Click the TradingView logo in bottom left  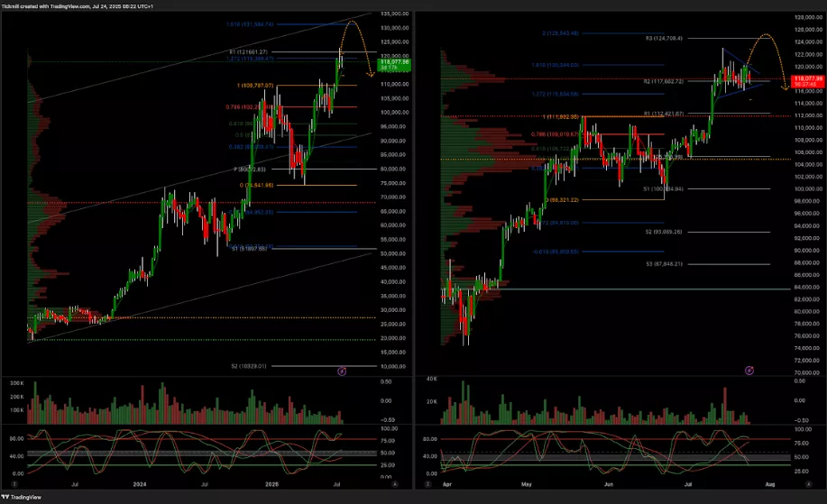tap(22, 495)
